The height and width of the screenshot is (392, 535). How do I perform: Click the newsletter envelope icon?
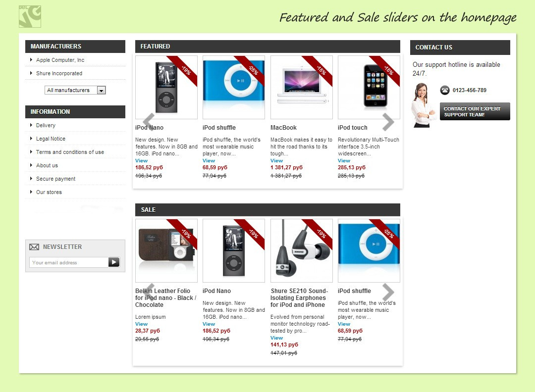(x=34, y=247)
